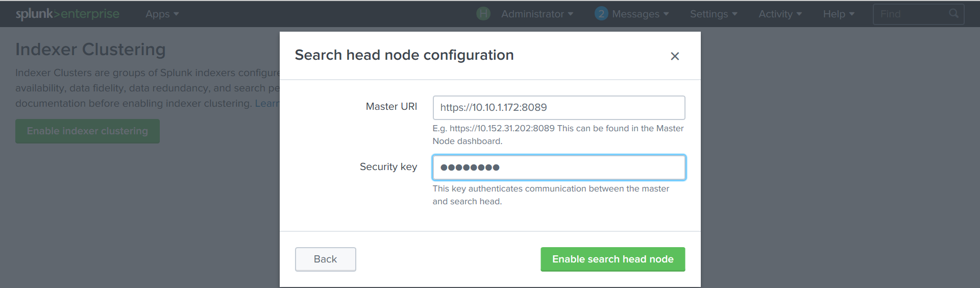Click the green Administrator avatar icon
Viewport: 980px width, 288px height.
(x=483, y=14)
